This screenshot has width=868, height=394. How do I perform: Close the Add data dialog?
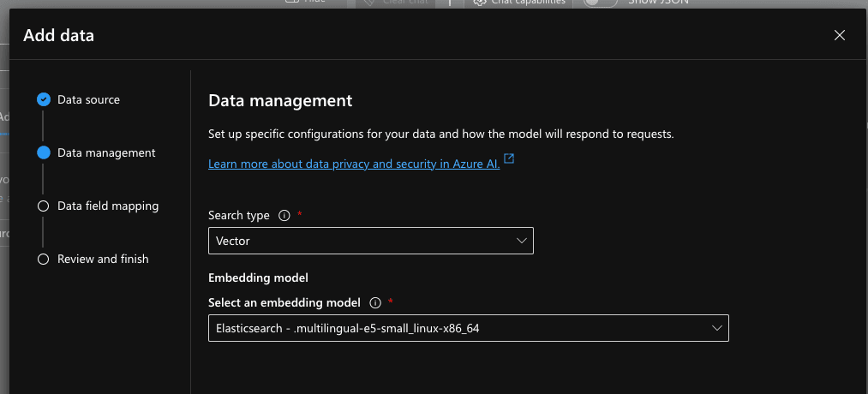(840, 35)
